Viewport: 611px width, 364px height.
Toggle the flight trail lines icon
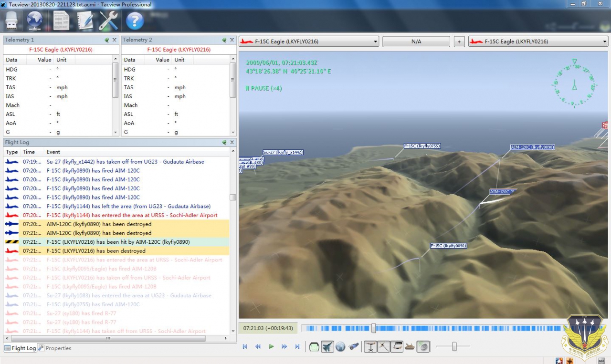(384, 347)
